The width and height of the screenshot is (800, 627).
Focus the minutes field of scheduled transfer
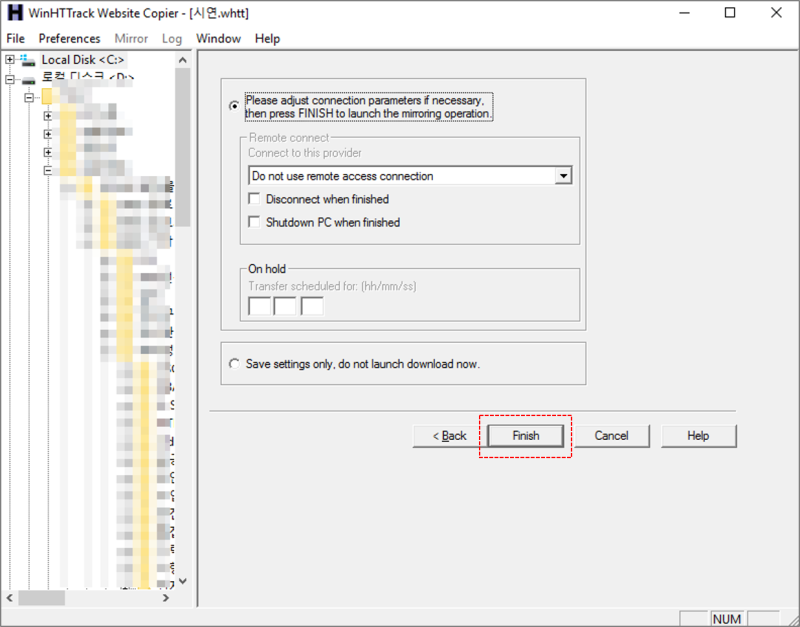[x=285, y=306]
